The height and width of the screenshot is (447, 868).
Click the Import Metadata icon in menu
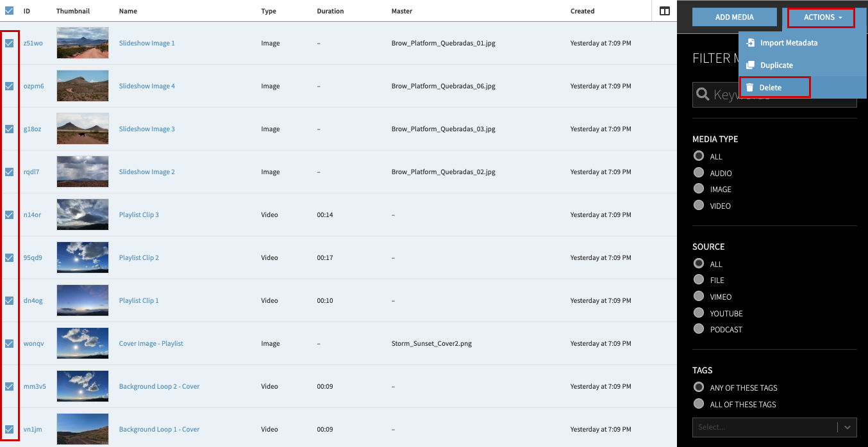pyautogui.click(x=750, y=43)
